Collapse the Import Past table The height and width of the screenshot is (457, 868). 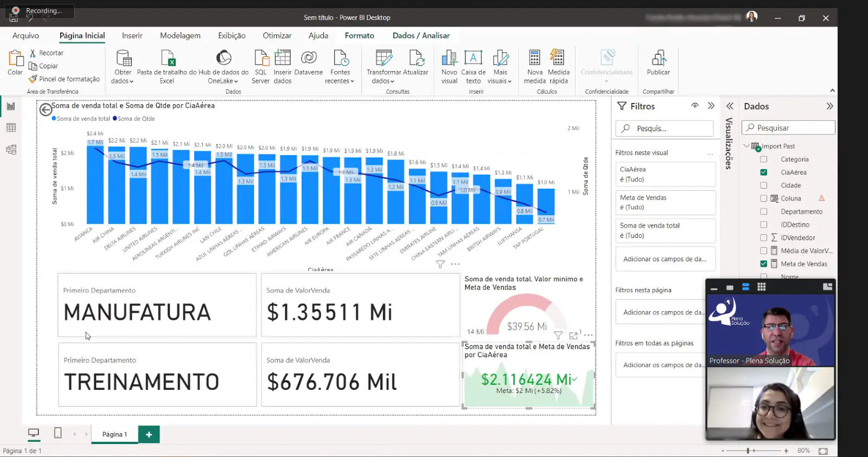tap(746, 146)
